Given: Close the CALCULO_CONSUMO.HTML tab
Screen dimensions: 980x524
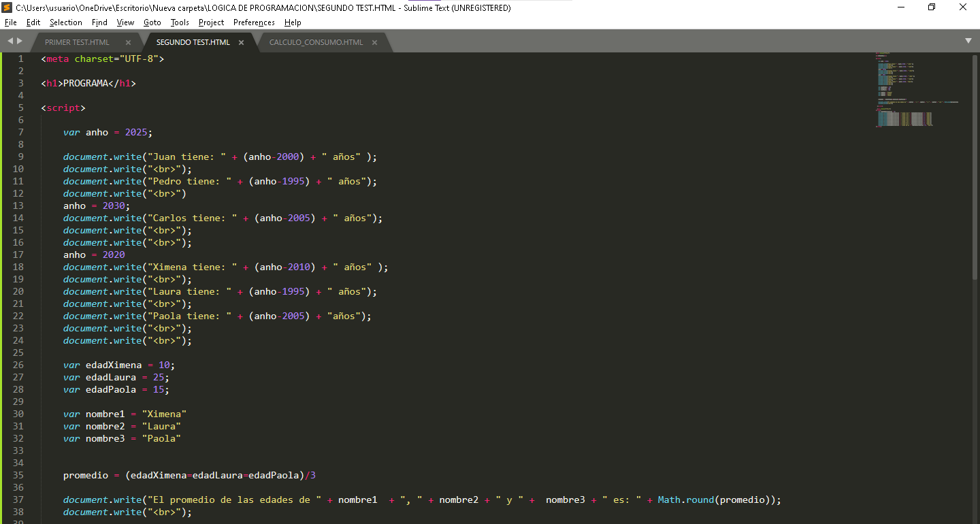Looking at the screenshot, I should [x=376, y=42].
